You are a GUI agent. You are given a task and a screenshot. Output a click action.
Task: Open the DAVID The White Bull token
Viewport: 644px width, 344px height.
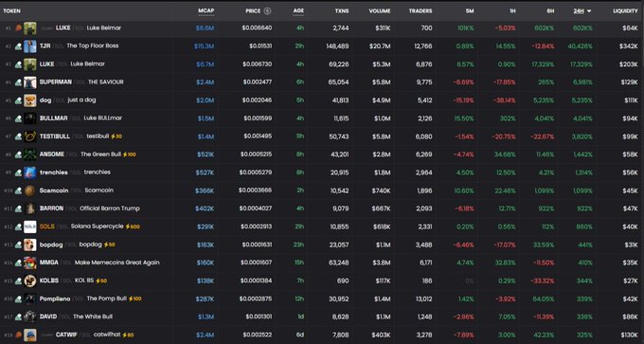click(76, 317)
